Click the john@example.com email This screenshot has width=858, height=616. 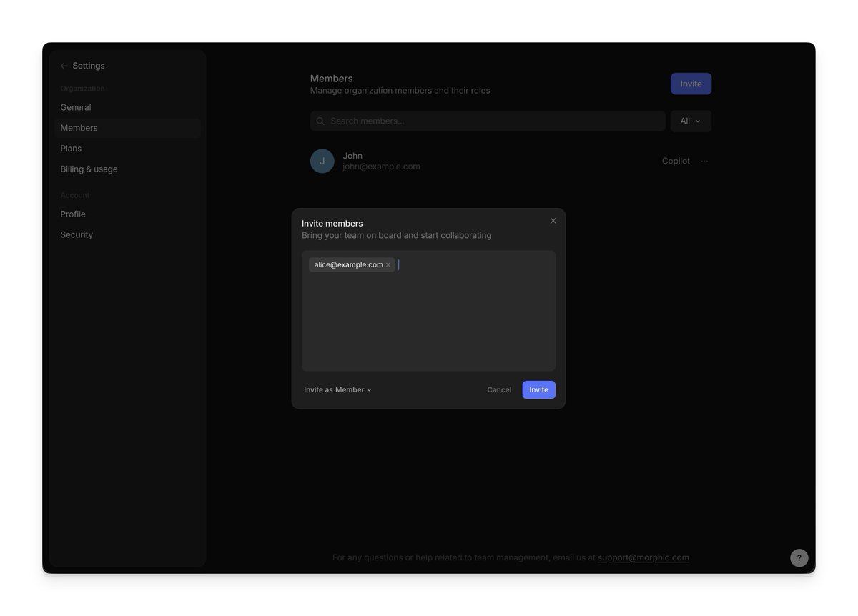[381, 167]
